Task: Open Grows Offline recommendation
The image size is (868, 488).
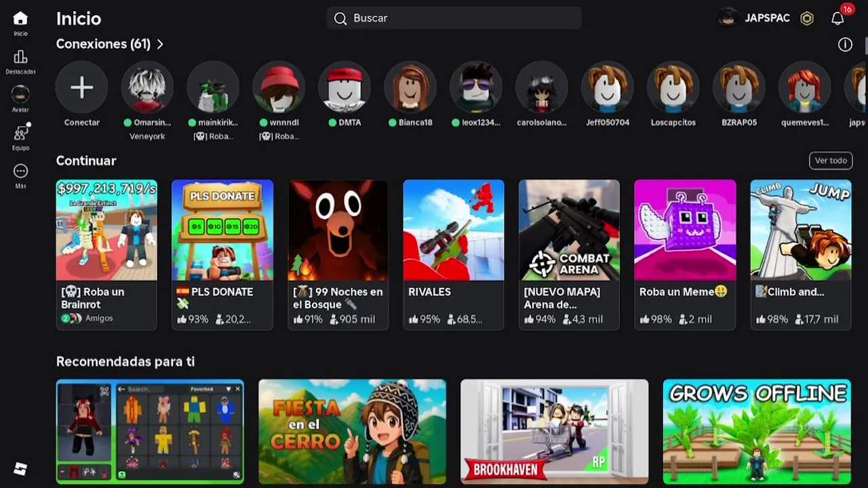Action: [x=757, y=431]
